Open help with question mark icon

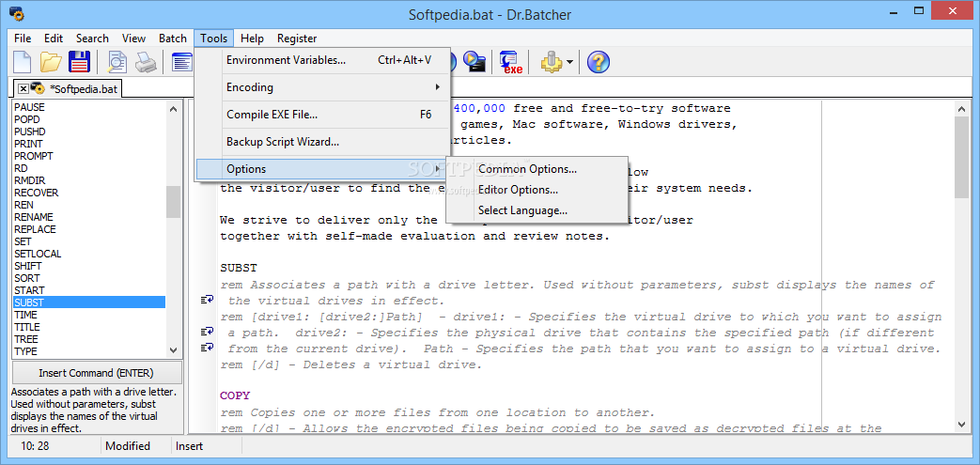pyautogui.click(x=599, y=61)
